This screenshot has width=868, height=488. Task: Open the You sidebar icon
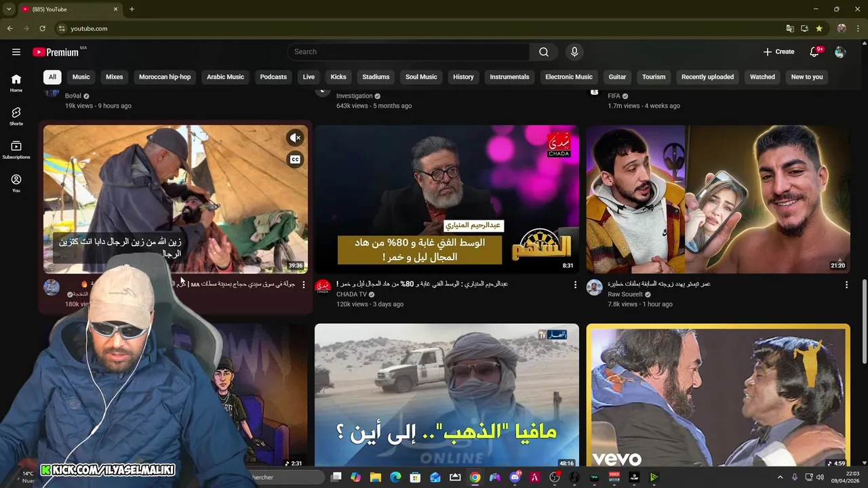pos(16,183)
